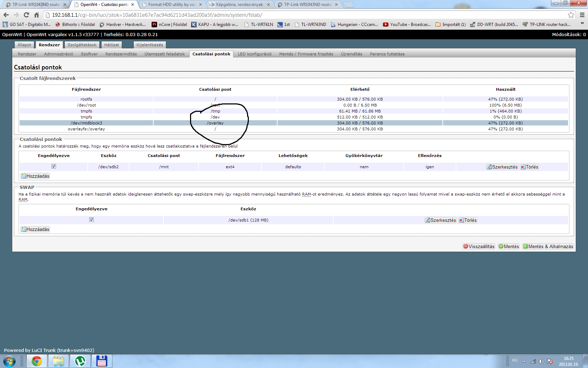The width and height of the screenshot is (588, 368).
Task: Open TL-WR741N bookmark
Action: (258, 25)
